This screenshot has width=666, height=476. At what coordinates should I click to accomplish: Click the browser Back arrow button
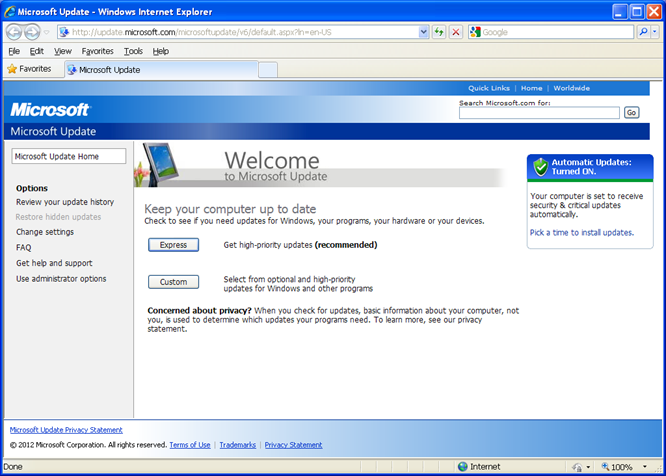point(14,32)
